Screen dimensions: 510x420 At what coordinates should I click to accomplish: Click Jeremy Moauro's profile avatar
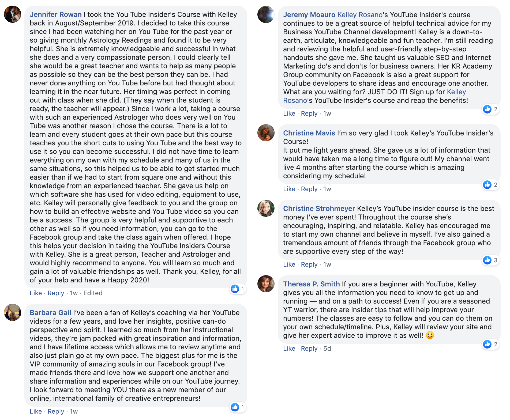(266, 14)
